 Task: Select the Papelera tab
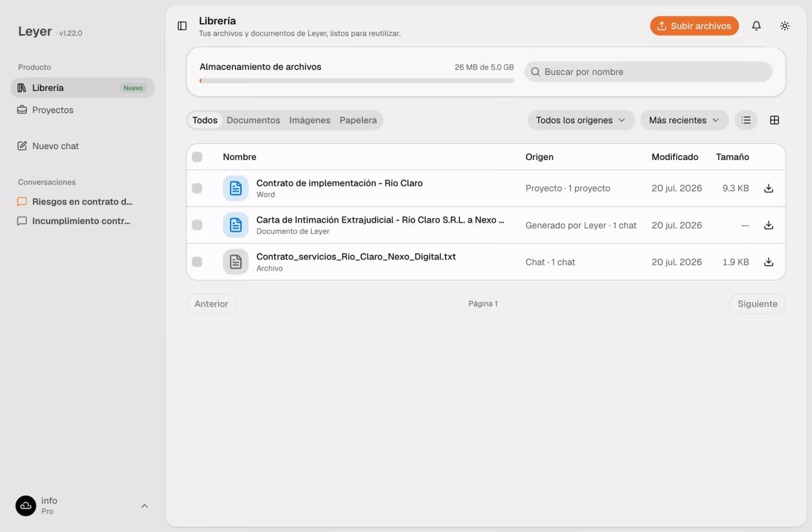tap(358, 120)
